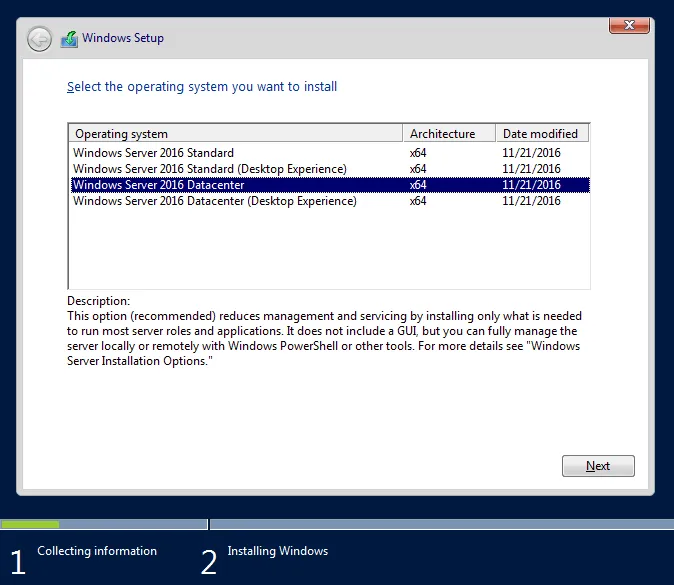674x585 pixels.
Task: Pick Windows Server 2016 Datacenter (Desktop Experience)
Action: click(214, 201)
